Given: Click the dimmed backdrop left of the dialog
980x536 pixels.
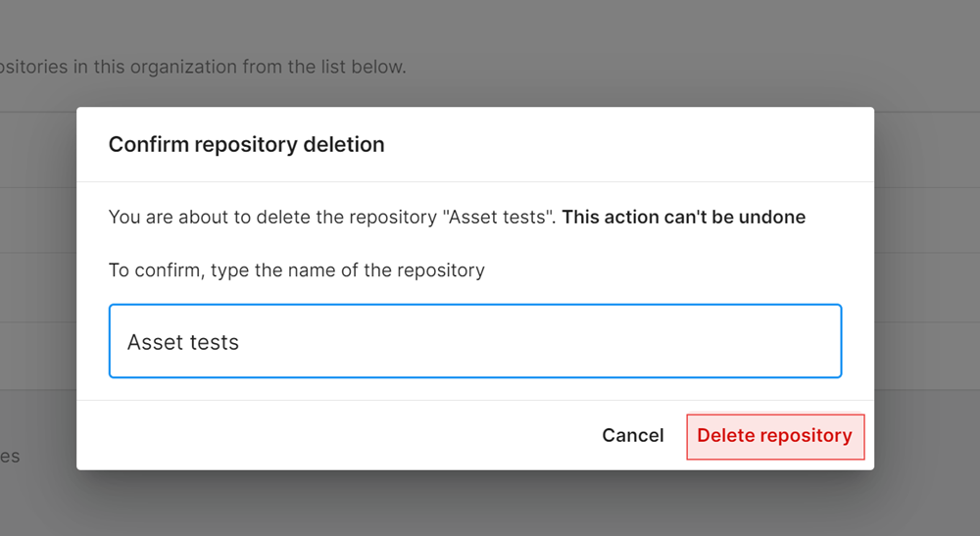Looking at the screenshot, I should click(x=37, y=294).
